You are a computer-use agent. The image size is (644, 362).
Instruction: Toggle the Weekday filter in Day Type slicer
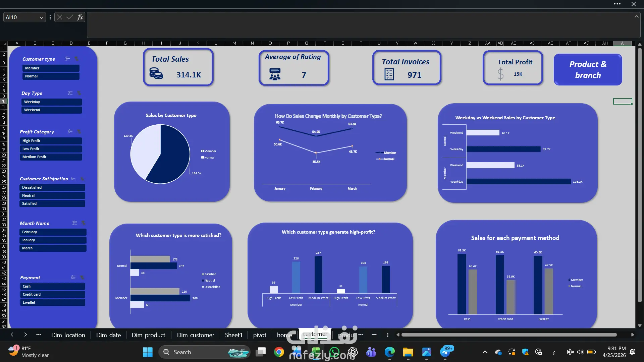pyautogui.click(x=52, y=102)
